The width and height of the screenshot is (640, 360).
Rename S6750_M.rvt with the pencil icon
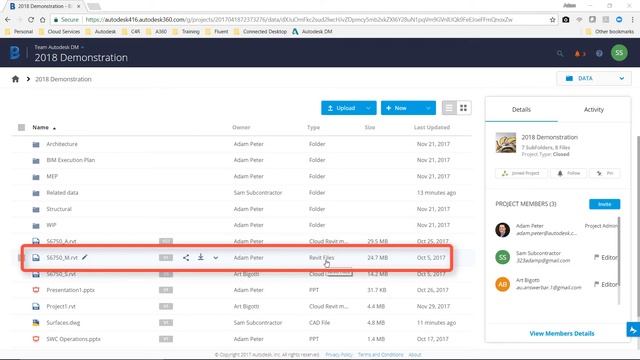(84, 257)
